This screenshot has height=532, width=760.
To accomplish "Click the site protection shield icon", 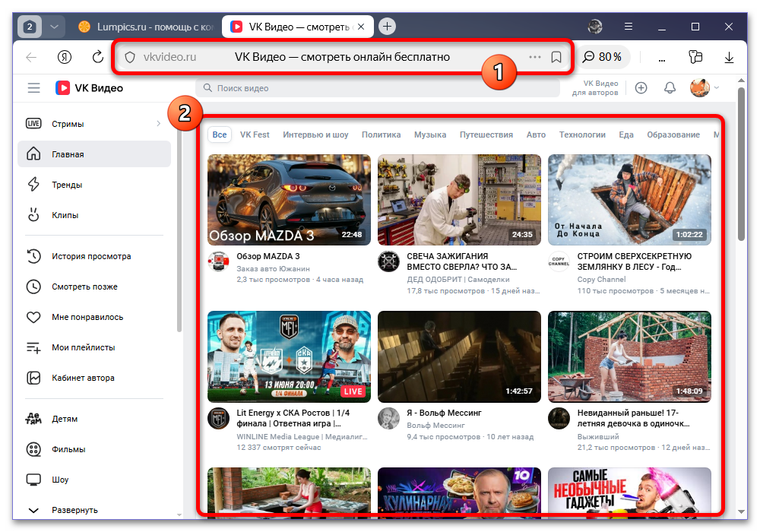I will click(x=130, y=57).
